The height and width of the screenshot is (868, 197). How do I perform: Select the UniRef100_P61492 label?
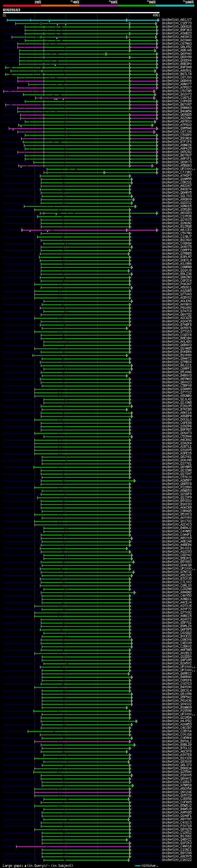(x=177, y=308)
